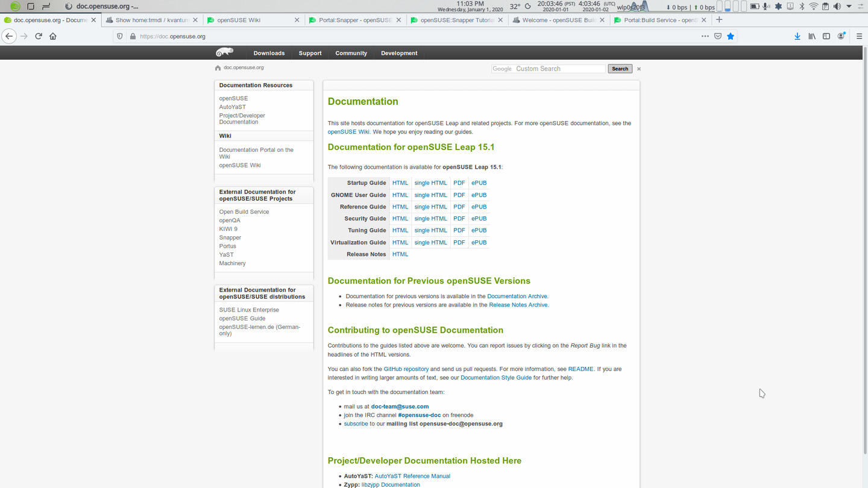
Task: Open GNOME User Guide PDF link
Action: pyautogui.click(x=459, y=195)
